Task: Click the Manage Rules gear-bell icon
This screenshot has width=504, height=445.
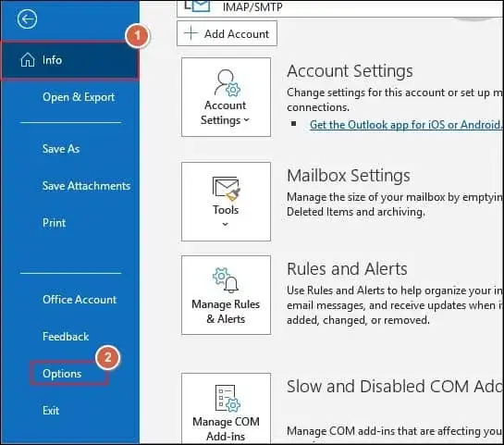Action: [x=226, y=280]
